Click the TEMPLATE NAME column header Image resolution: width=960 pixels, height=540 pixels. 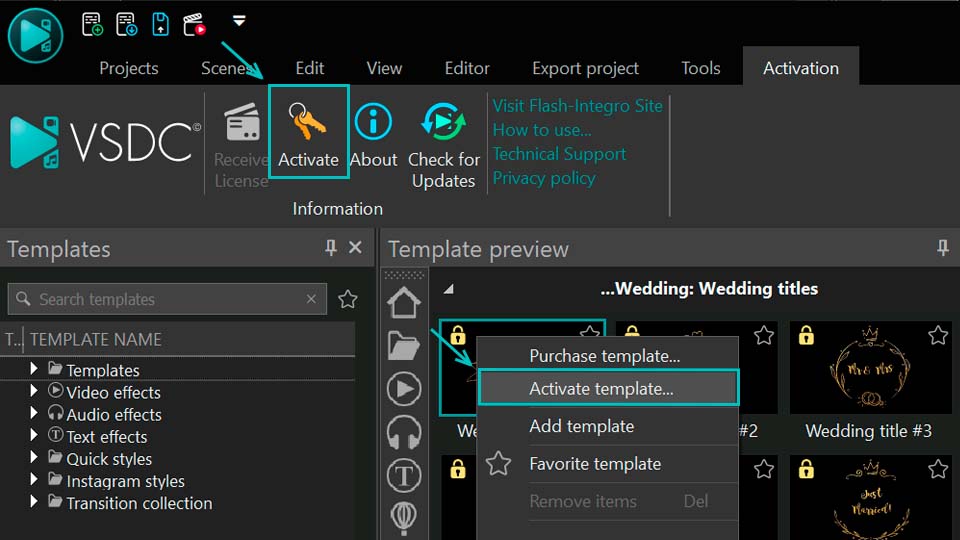(96, 339)
